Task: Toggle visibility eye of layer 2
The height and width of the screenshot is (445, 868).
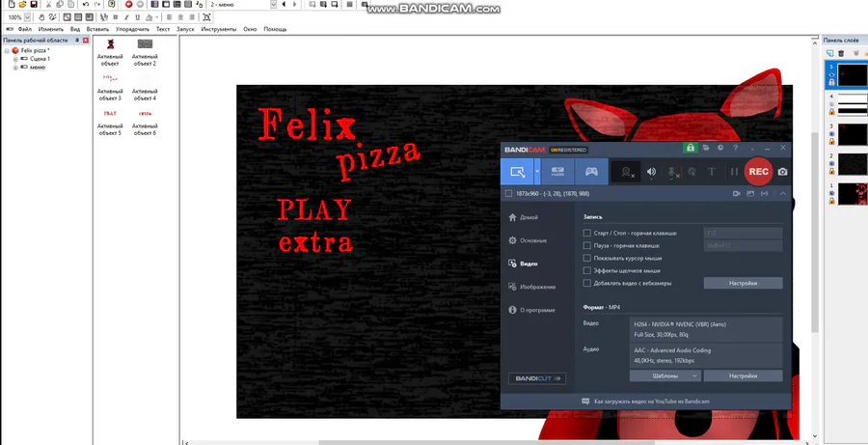Action: pyautogui.click(x=831, y=163)
